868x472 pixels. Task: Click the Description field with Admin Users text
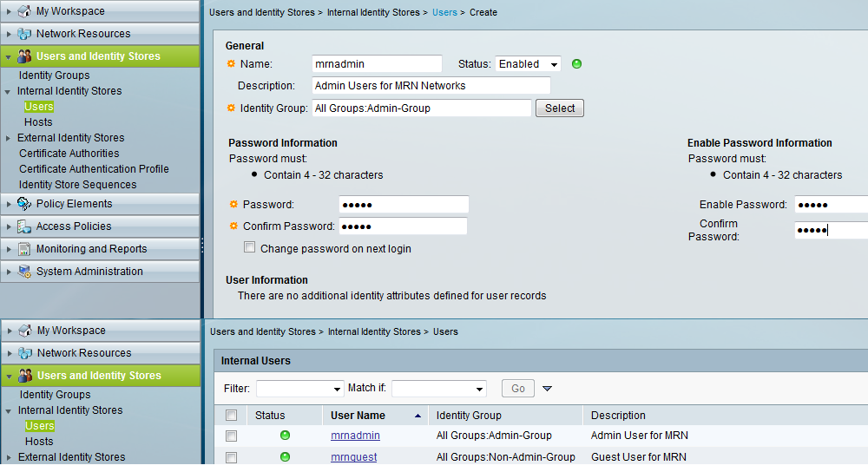click(x=431, y=86)
